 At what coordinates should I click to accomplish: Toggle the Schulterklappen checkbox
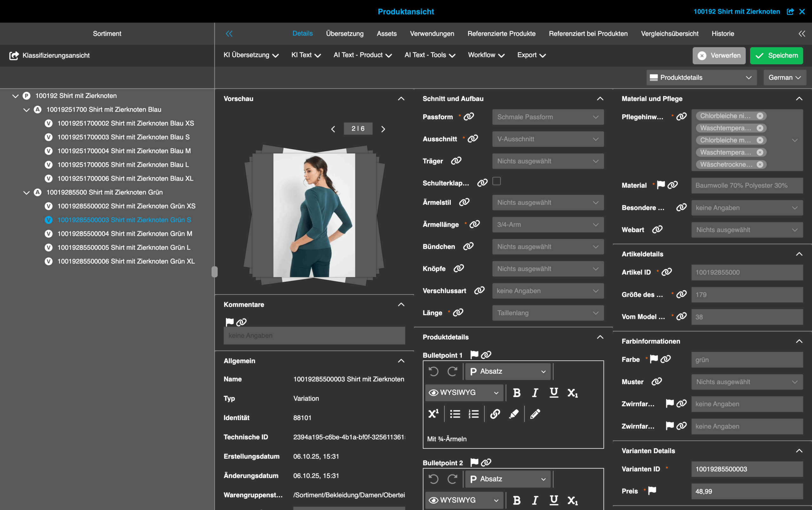[x=496, y=181]
